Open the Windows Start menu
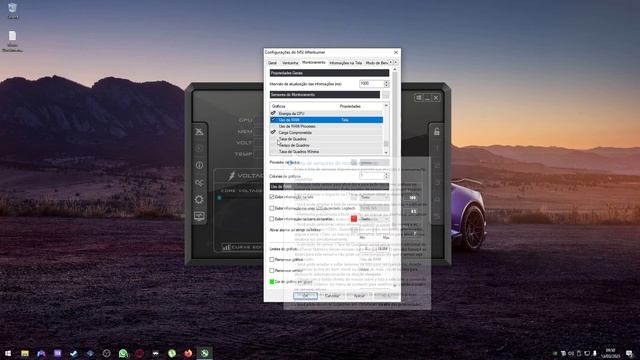This screenshot has height=360, width=640. (8, 353)
